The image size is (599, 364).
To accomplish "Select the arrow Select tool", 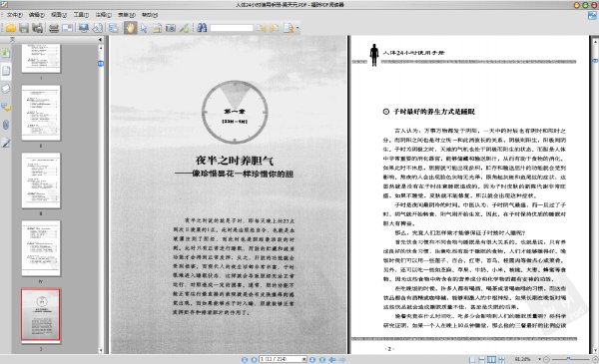I will click(144, 28).
